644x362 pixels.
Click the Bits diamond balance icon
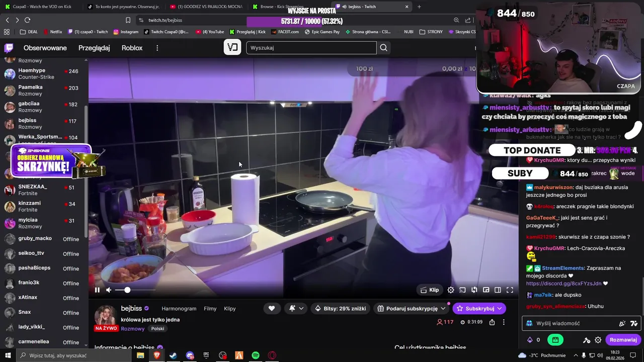[x=530, y=340]
